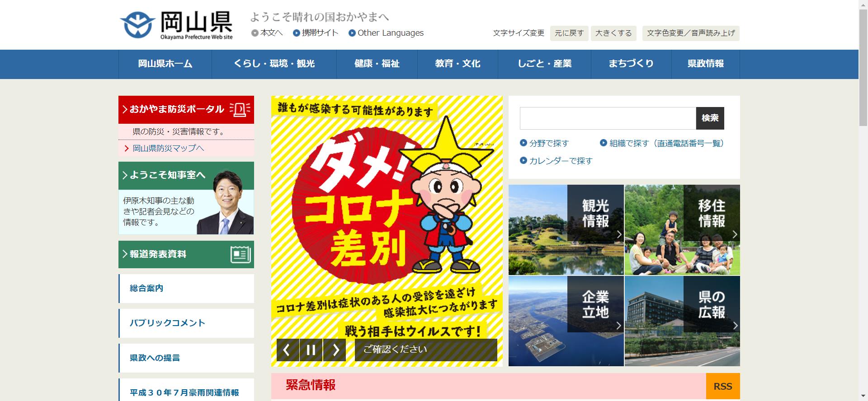
Task: Reset text size with 元に戻す
Action: tap(569, 33)
